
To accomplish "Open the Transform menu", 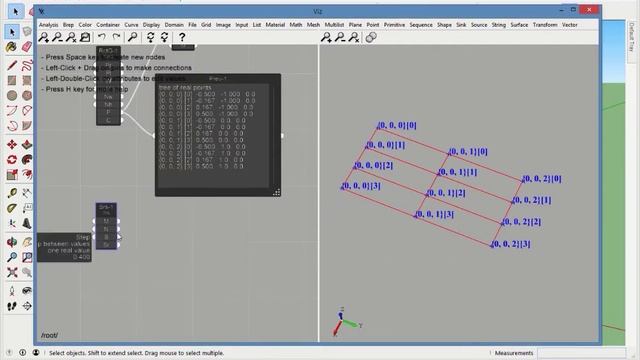I will 545,25.
